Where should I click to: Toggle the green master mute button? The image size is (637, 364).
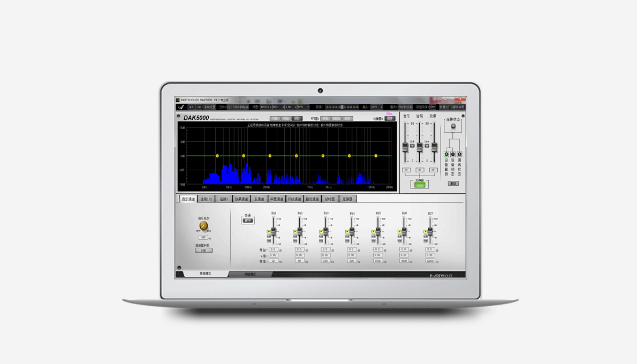pyautogui.click(x=420, y=185)
